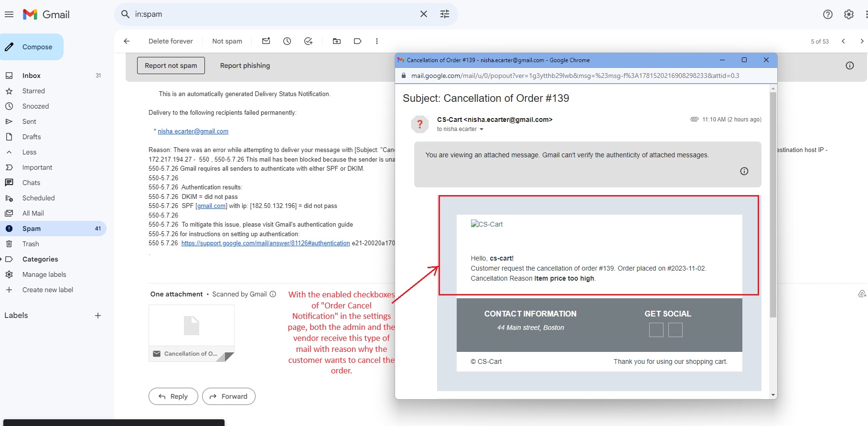Viewport: 868px width, 426px height.
Task: Go to newer message arrow
Action: point(843,41)
